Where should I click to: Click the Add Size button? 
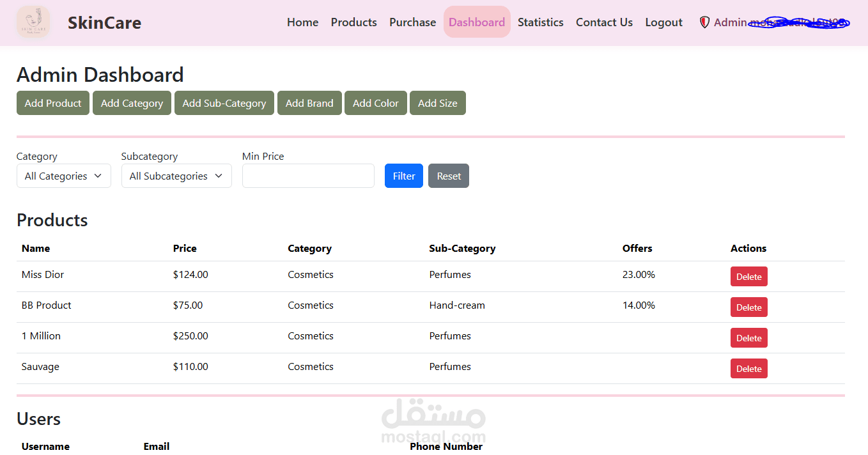click(437, 104)
